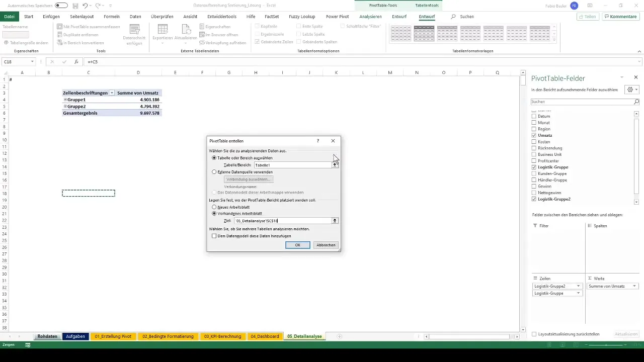Open the PivotTable-Felder gear tools icon
The image size is (644, 362).
pyautogui.click(x=631, y=89)
